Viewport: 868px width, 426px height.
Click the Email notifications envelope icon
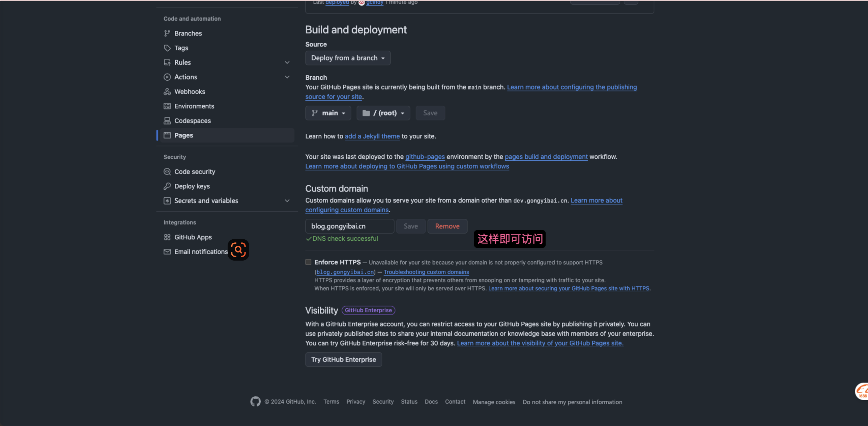tap(167, 251)
